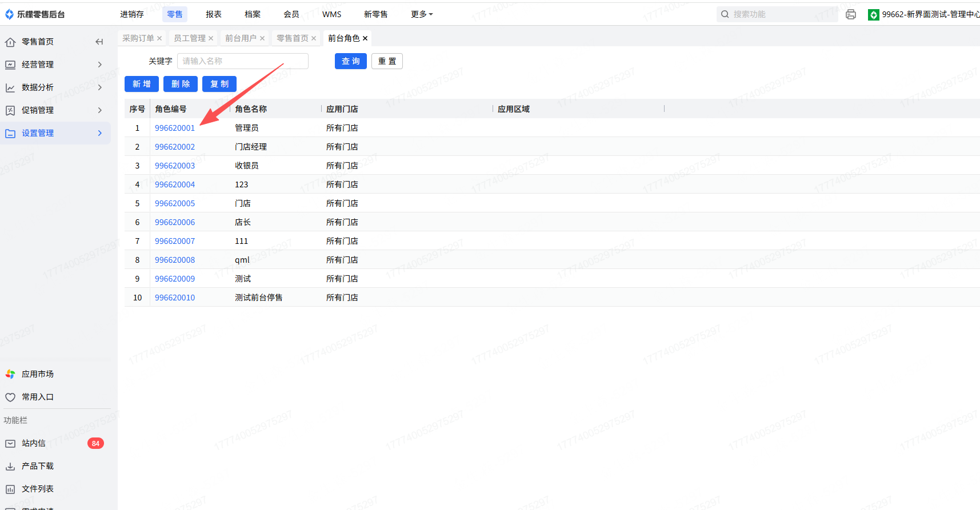Click the 新增 add button
This screenshot has width=980, height=510.
click(142, 84)
